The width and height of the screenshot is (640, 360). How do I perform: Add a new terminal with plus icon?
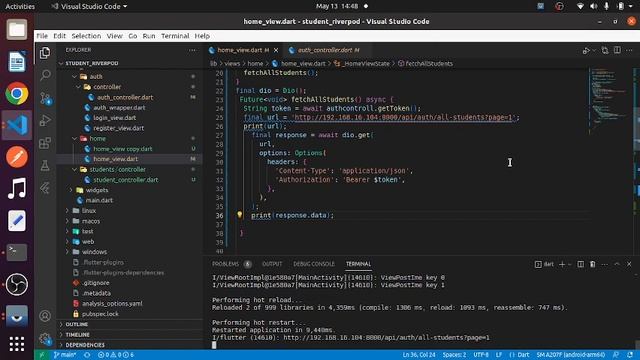tap(562, 264)
